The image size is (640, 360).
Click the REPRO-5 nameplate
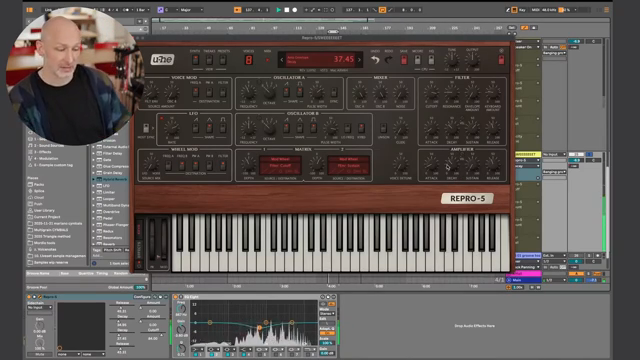point(467,198)
